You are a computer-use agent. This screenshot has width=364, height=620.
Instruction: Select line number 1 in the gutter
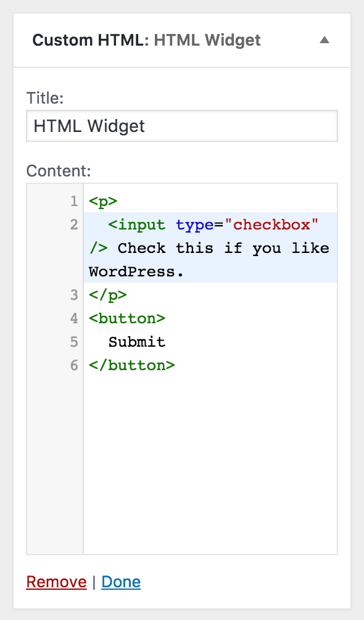click(74, 201)
